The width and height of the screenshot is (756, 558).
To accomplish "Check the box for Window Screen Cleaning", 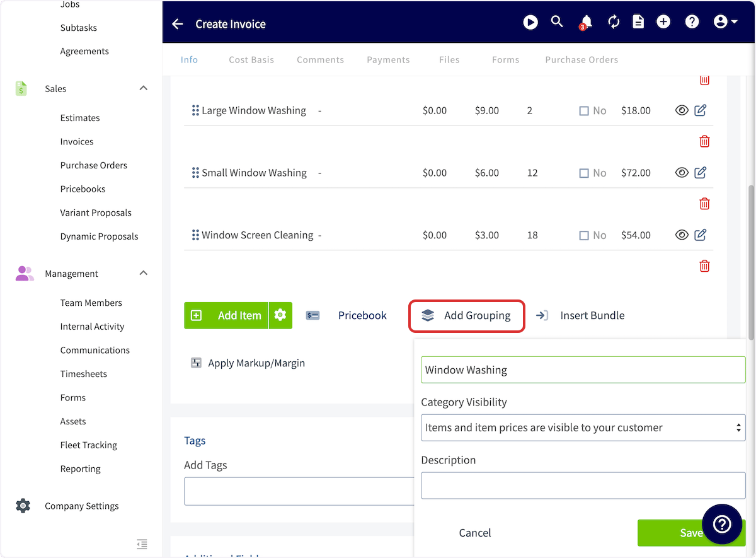I will pos(584,236).
